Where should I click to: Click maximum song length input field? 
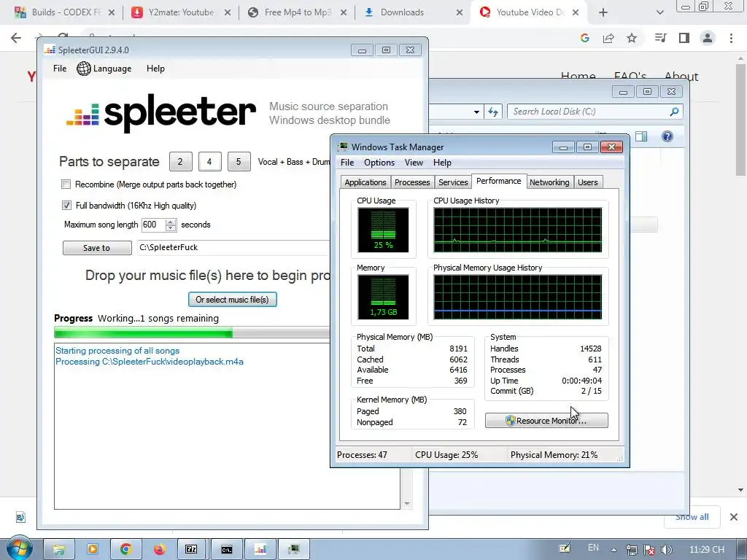153,225
